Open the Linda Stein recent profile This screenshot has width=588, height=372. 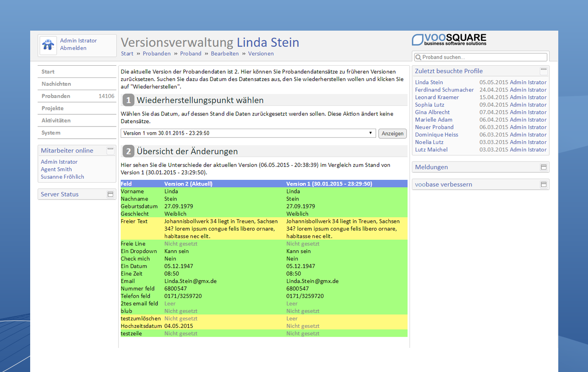click(x=429, y=82)
